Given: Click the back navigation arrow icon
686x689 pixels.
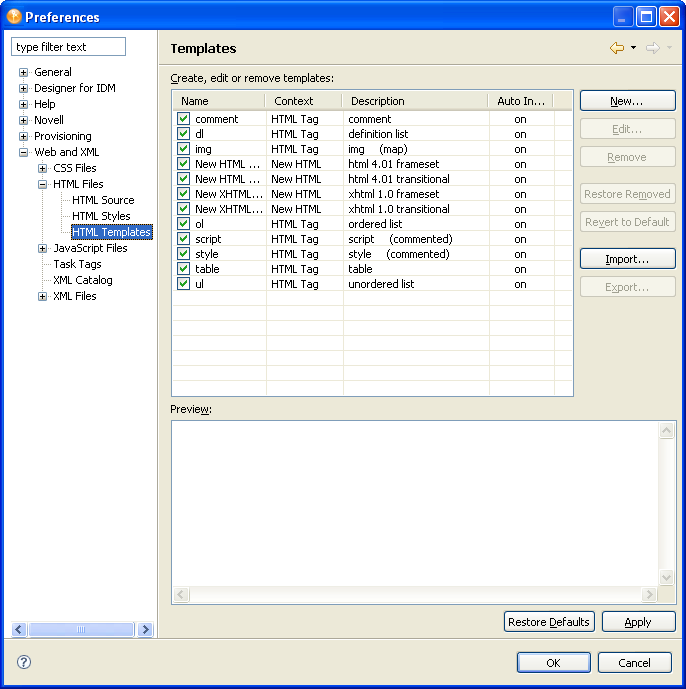Looking at the screenshot, I should pos(617,48).
